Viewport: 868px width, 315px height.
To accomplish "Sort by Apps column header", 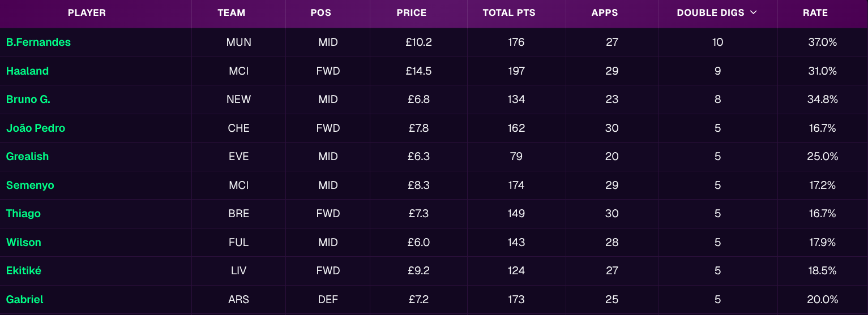I will (x=605, y=13).
